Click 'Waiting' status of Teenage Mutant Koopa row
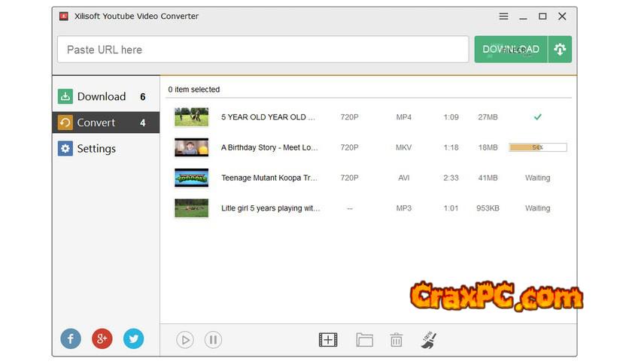This screenshot has height=364, width=629. tap(537, 177)
